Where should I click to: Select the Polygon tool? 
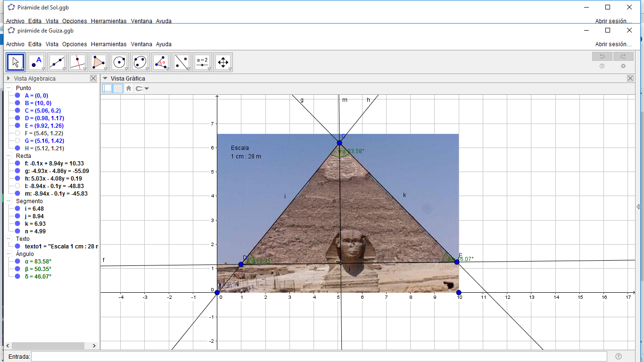tap(99, 62)
